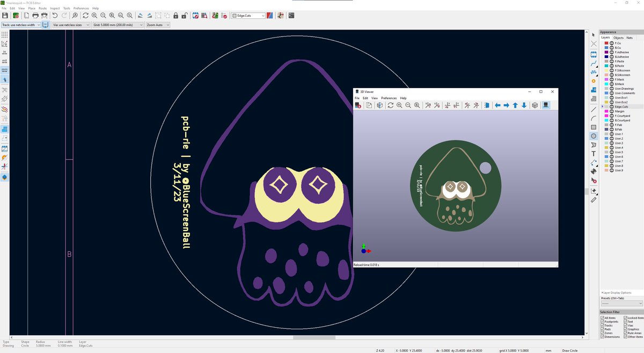Viewport: 644px width, 353px height.
Task: Open the Grid size dropdown
Action: pos(118,25)
